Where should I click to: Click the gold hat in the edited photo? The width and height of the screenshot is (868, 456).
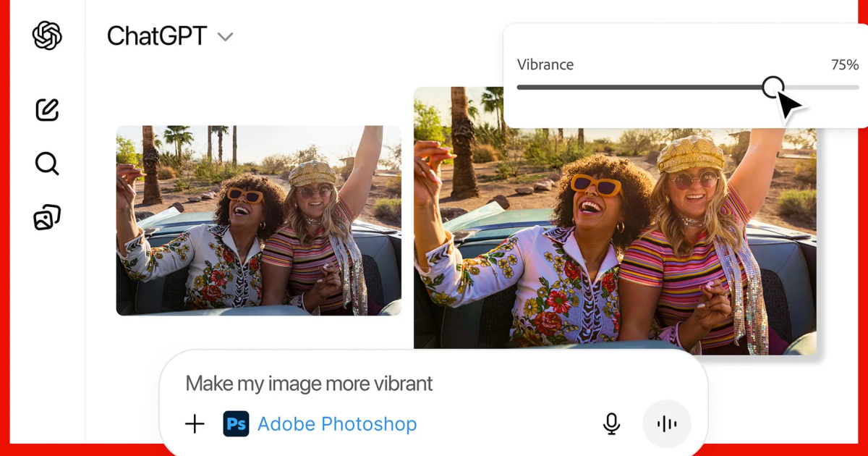click(690, 153)
